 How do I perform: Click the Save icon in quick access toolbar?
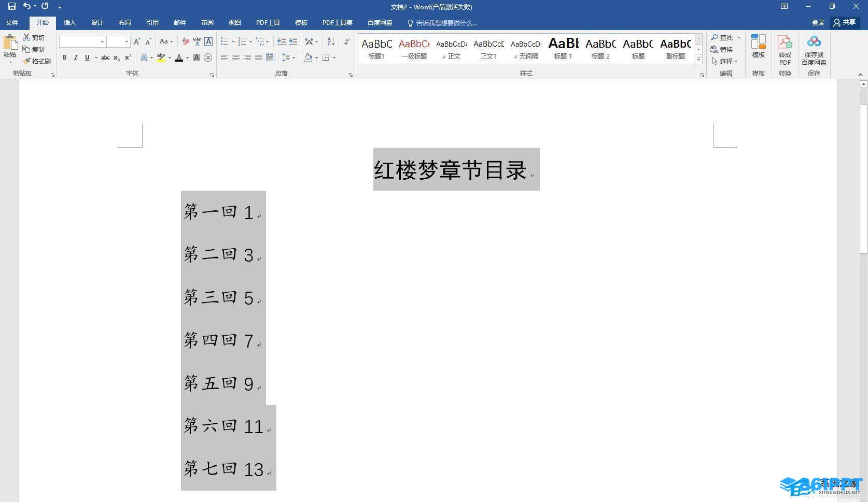pos(11,6)
